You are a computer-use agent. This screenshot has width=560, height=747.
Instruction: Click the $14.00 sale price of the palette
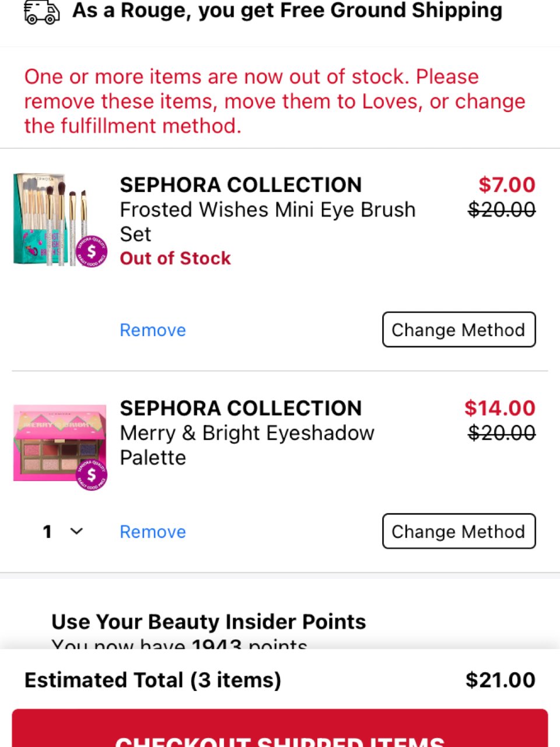(x=499, y=409)
